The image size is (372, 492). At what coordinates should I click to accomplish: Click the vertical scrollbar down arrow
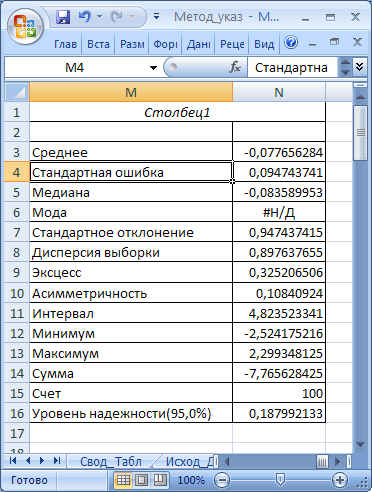360,444
